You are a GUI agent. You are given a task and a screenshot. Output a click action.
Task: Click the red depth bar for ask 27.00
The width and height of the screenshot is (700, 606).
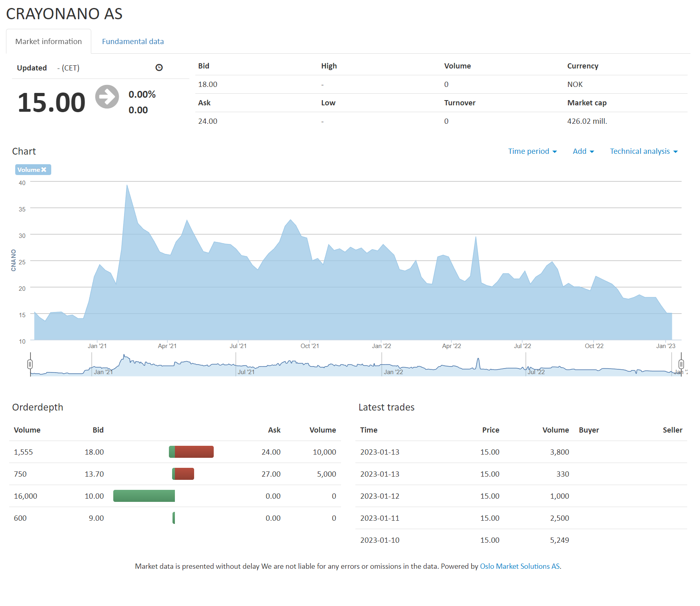point(185,474)
